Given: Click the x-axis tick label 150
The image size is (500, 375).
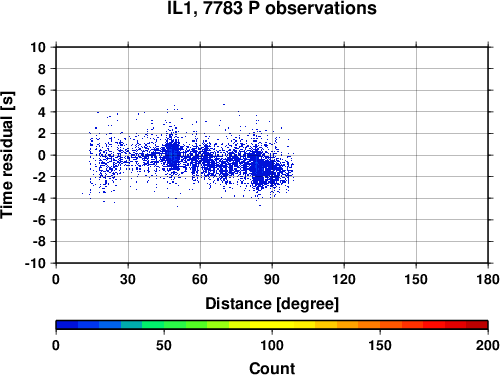Looking at the screenshot, I should (x=416, y=279).
